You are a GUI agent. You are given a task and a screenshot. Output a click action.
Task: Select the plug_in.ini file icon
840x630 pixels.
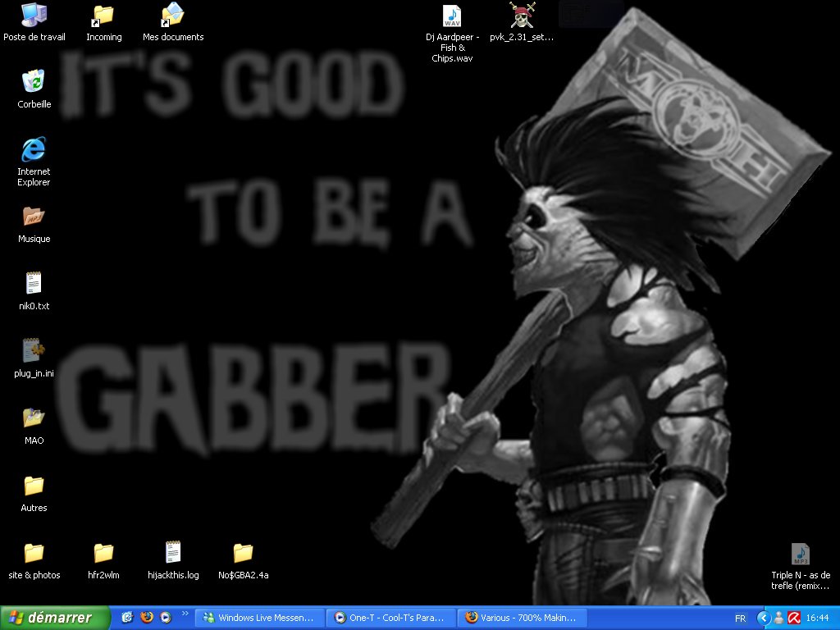click(x=34, y=358)
